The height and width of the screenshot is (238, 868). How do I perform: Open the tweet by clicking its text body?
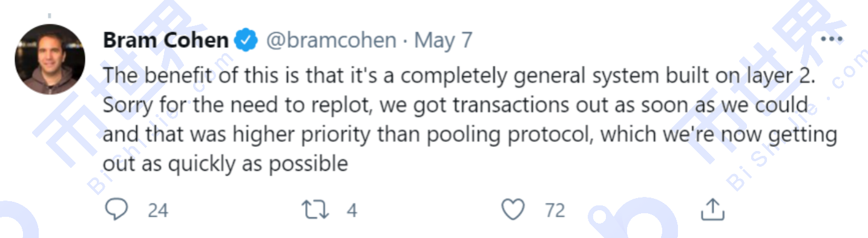(470, 118)
